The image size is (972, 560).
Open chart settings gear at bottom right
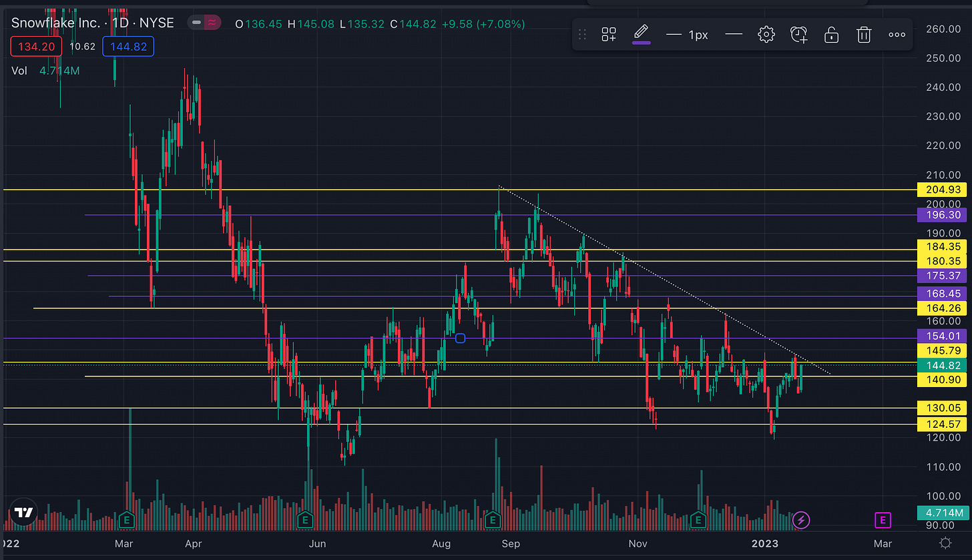[945, 543]
